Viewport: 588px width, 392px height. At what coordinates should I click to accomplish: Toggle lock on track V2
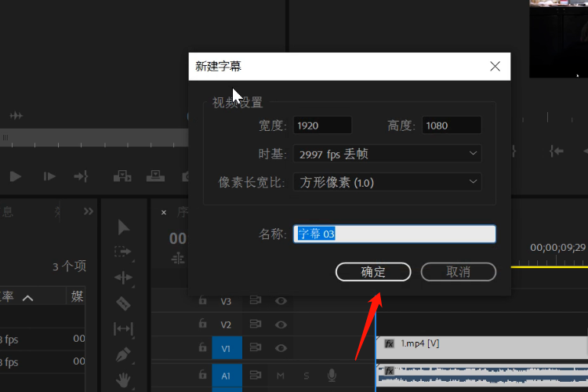point(202,324)
